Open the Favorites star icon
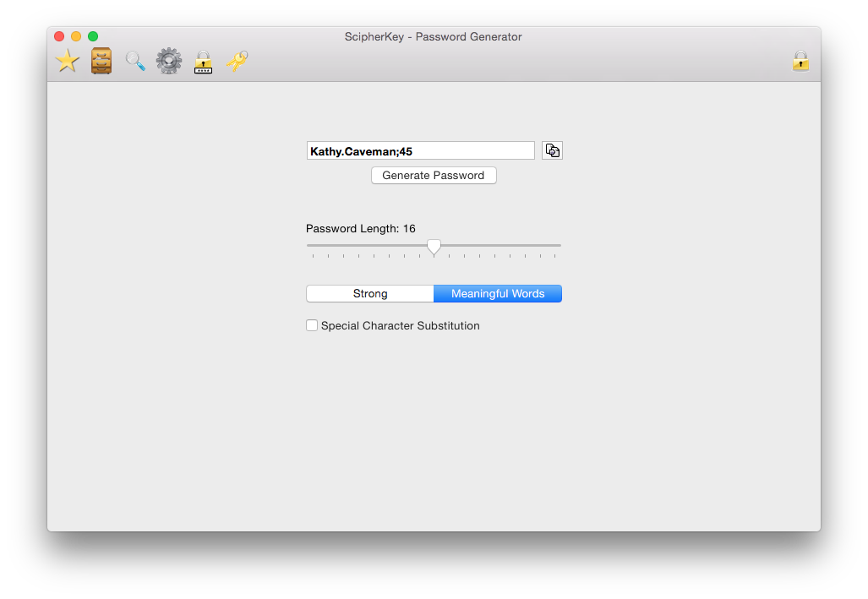868x599 pixels. click(x=68, y=61)
